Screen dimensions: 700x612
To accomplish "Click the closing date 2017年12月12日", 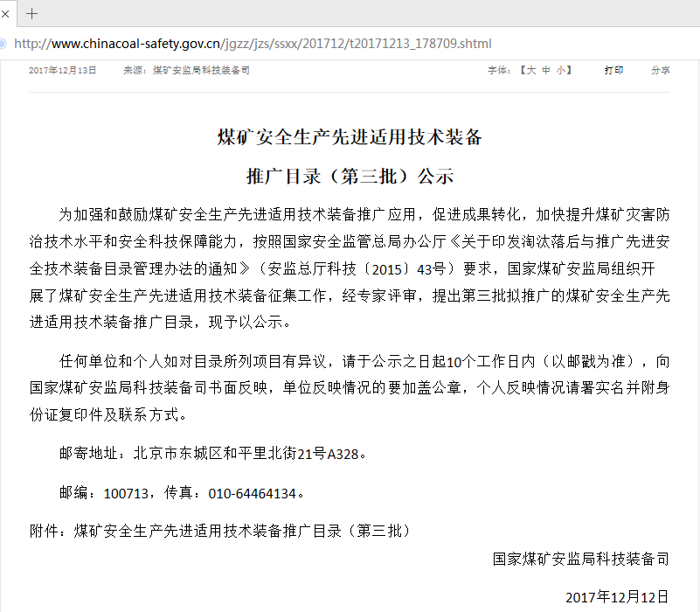I will pos(617,597).
